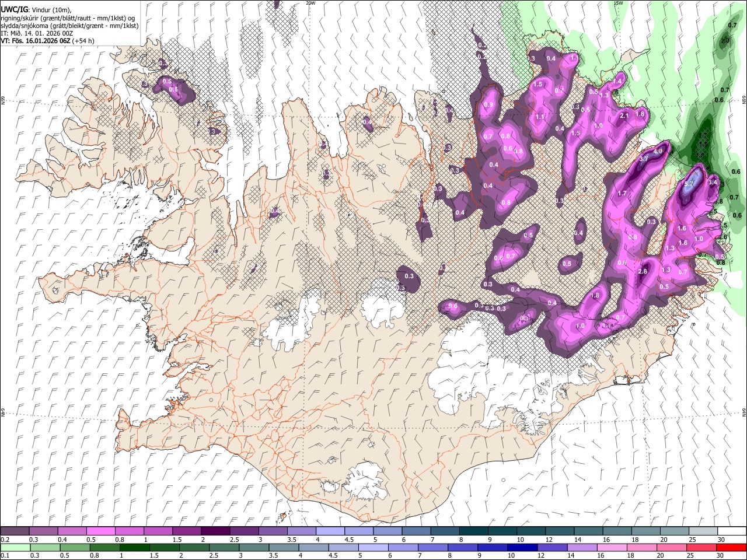Pick the violet 12 swatch in rain scale
The image size is (747, 560).
[x=553, y=547]
